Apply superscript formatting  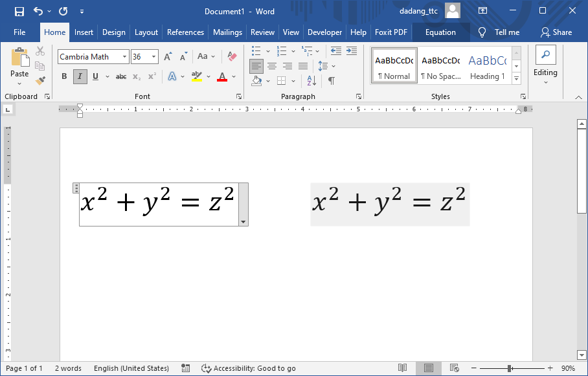point(150,76)
